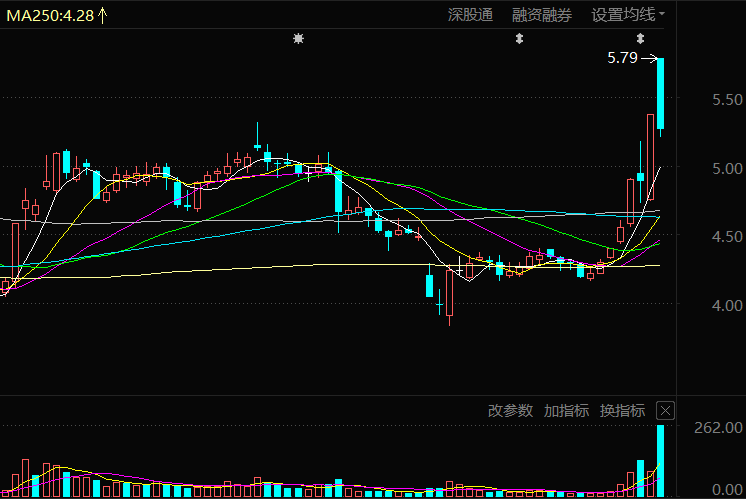Click the up arrow beside the MA250 value
746x499 pixels.
click(103, 16)
